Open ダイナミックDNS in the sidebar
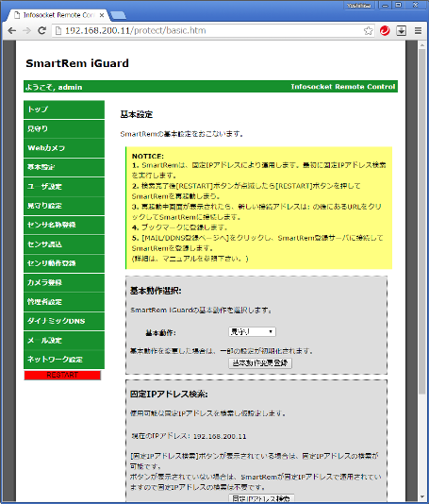The height and width of the screenshot is (504, 429). [64, 321]
